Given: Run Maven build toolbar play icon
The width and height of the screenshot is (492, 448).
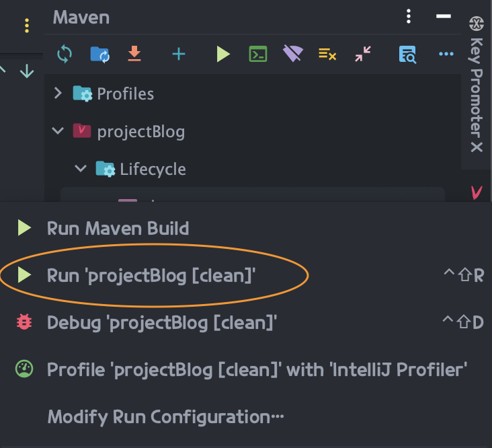Looking at the screenshot, I should coord(223,54).
